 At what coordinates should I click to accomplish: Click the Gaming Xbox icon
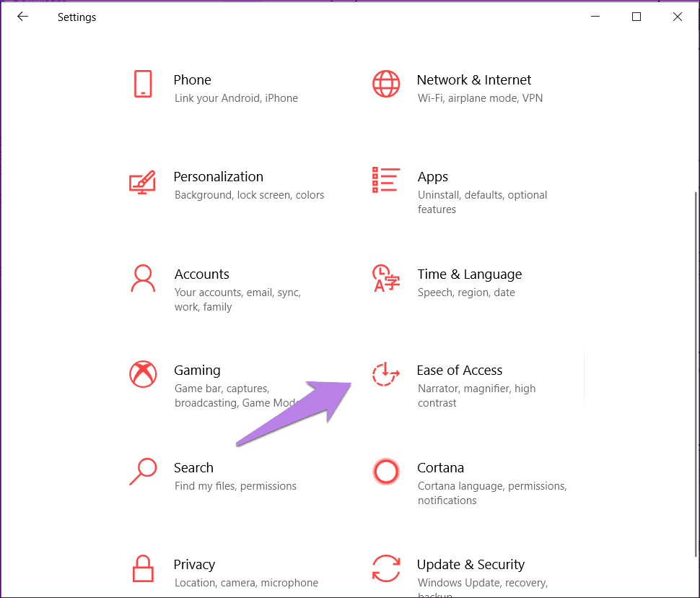pos(143,374)
